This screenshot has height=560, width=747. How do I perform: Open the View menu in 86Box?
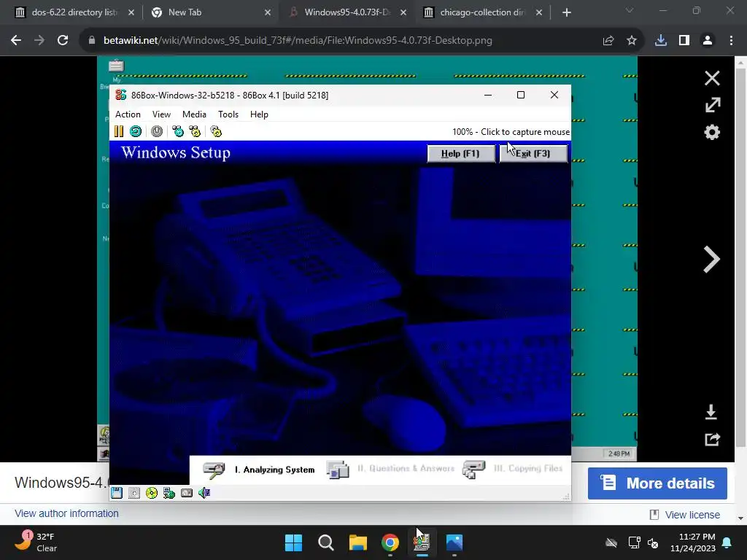[x=161, y=114]
